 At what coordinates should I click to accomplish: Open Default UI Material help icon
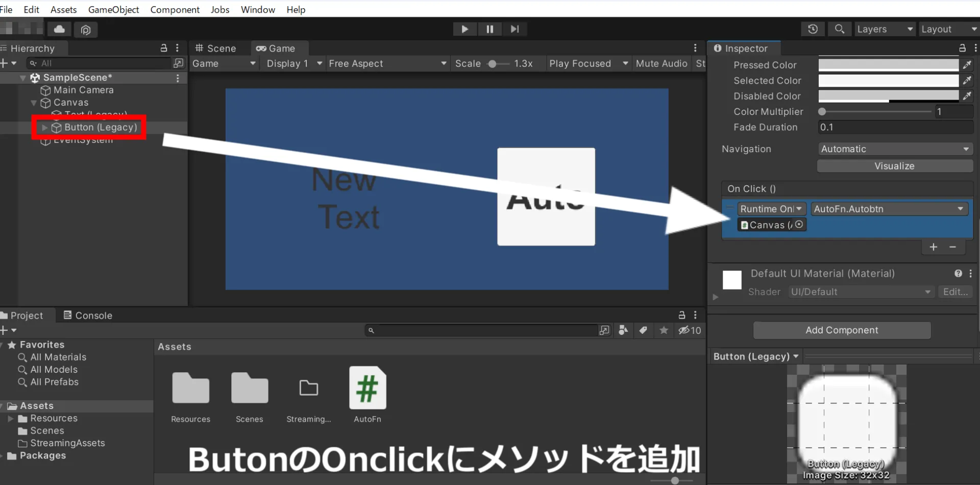(x=958, y=274)
